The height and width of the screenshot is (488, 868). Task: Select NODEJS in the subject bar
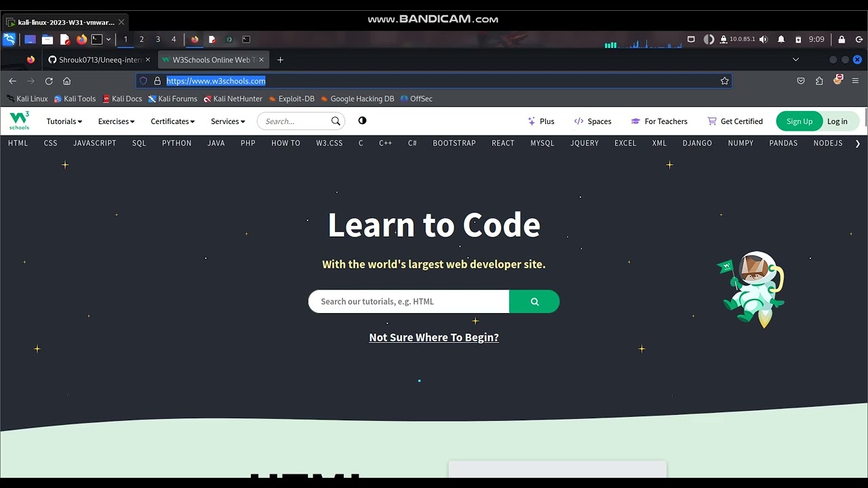coord(828,143)
